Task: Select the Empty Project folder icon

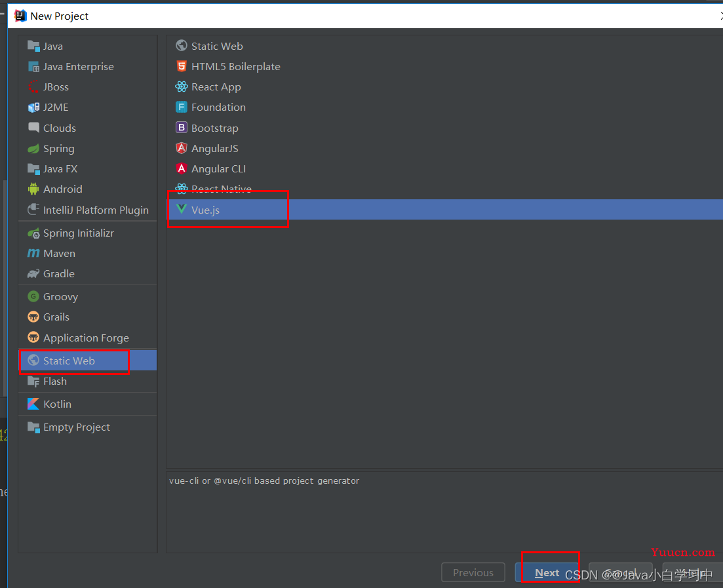Action: coord(33,427)
